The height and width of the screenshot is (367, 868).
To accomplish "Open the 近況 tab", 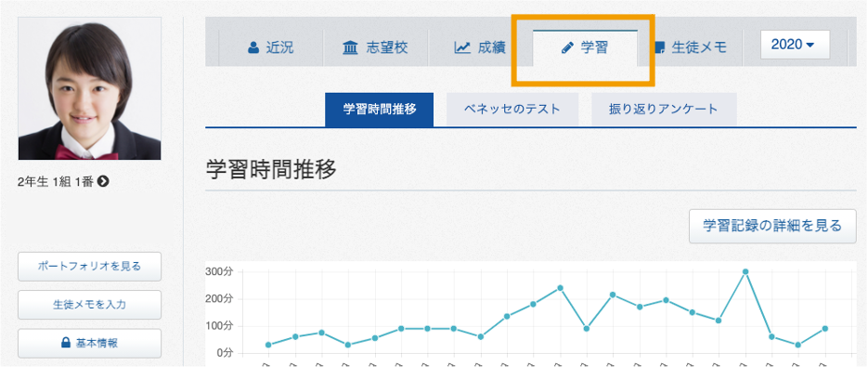I will (x=271, y=47).
